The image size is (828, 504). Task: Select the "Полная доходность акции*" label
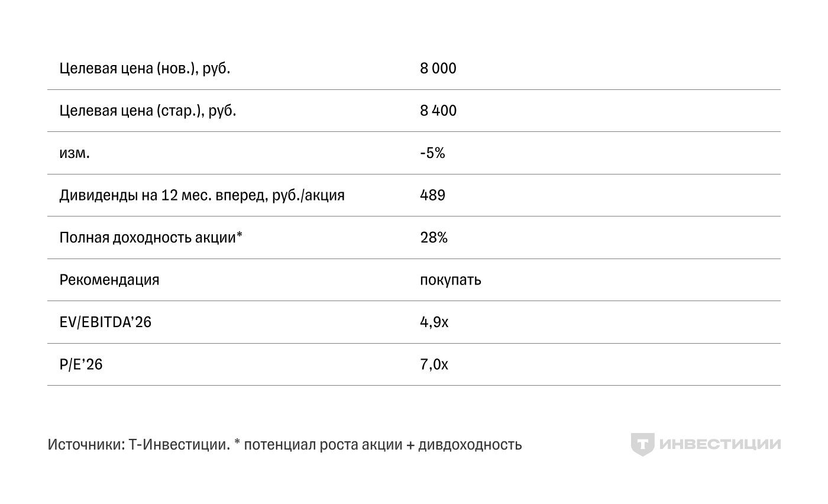(151, 238)
